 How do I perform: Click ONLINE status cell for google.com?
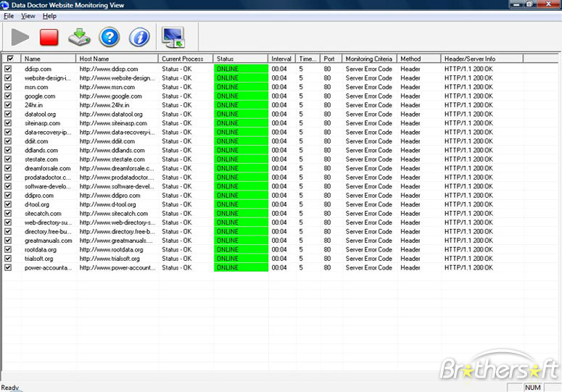[x=241, y=96]
